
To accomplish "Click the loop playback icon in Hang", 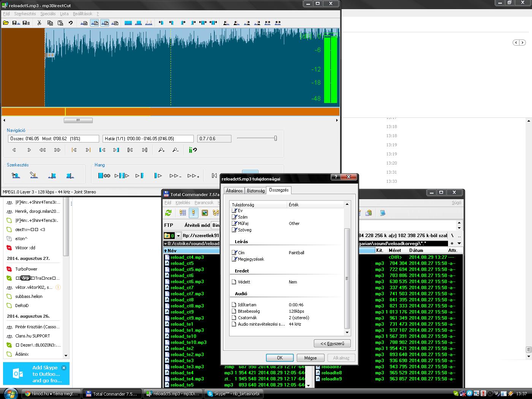I will coord(104,176).
